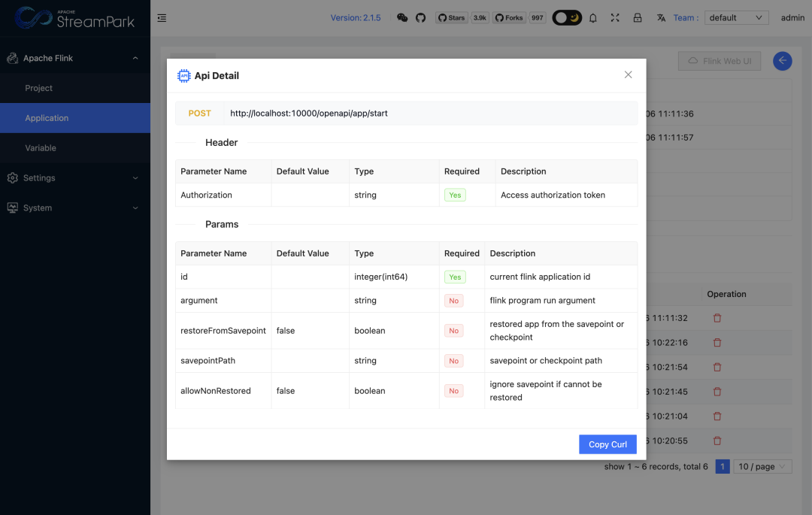This screenshot has width=812, height=515.
Task: Enter fullscreen with the expand icon
Action: point(615,18)
